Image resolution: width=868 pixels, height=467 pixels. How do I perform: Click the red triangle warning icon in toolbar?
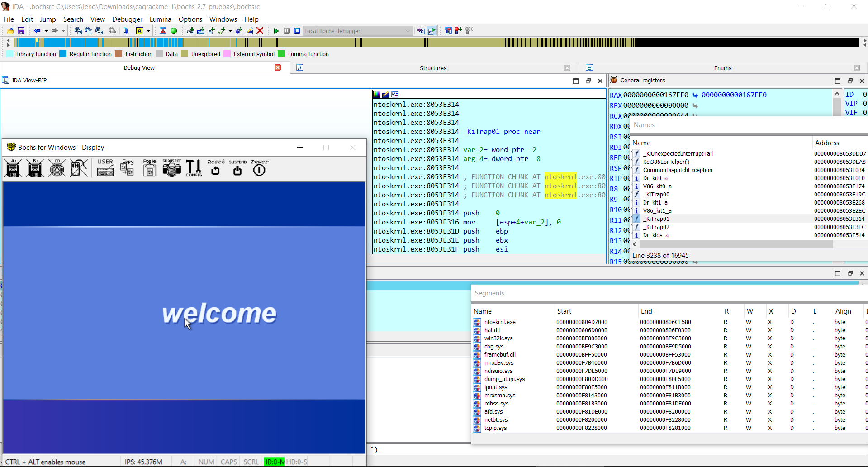point(163,31)
